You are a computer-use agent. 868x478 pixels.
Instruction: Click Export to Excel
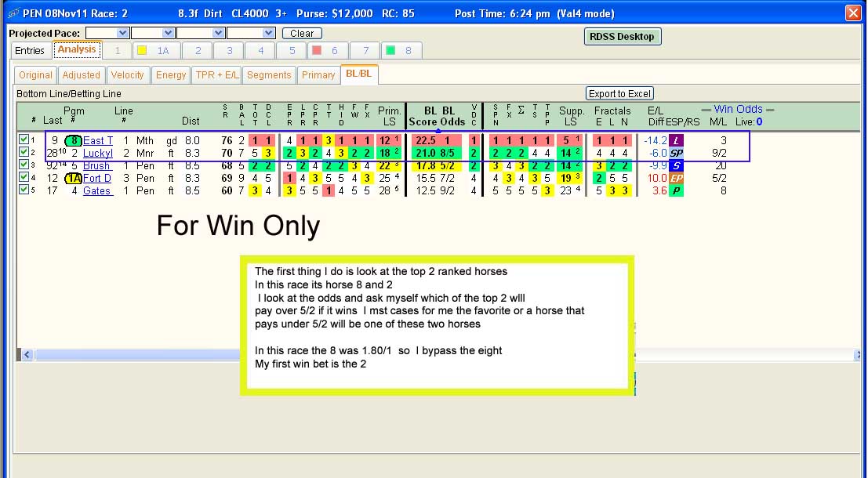click(619, 93)
